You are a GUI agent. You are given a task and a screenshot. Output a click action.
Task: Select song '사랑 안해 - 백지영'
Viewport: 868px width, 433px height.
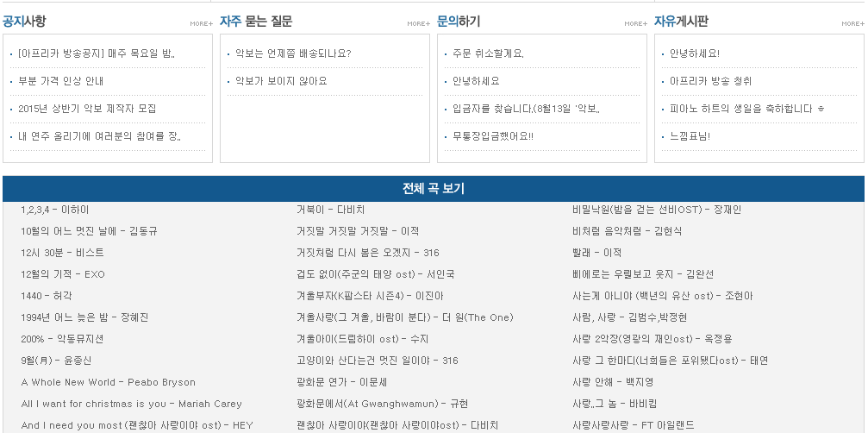(613, 383)
